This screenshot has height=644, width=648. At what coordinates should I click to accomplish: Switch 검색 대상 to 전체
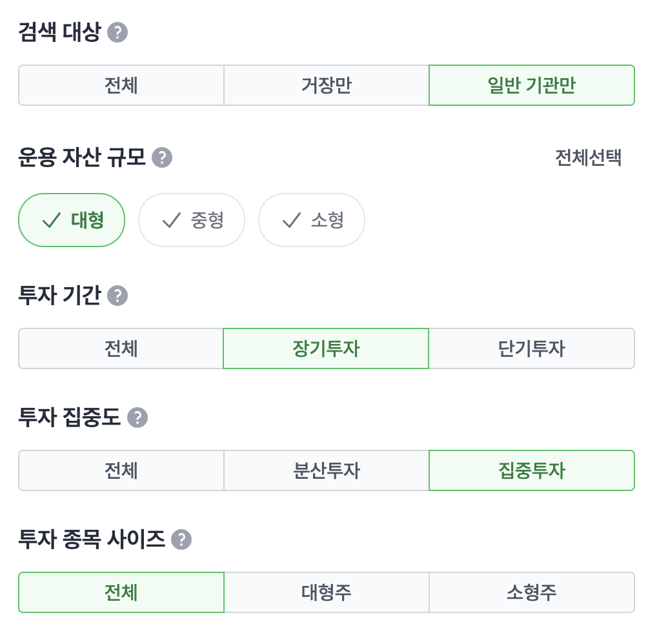click(121, 85)
